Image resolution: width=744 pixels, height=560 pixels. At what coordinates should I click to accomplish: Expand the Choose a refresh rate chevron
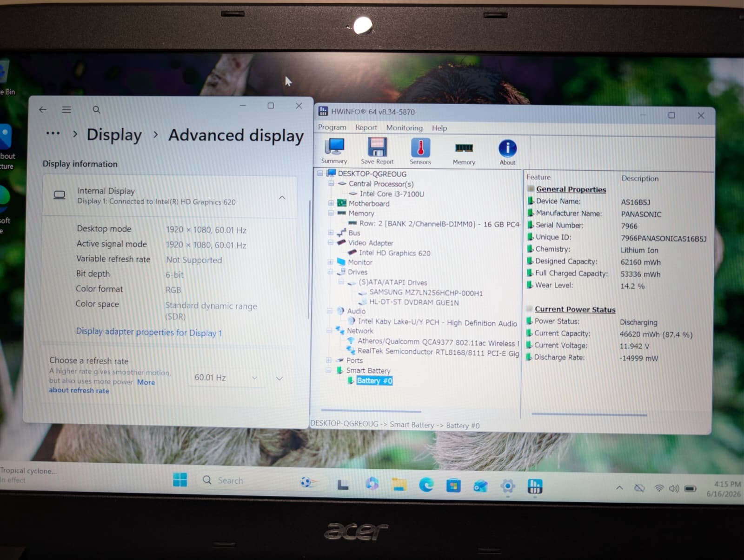(279, 379)
